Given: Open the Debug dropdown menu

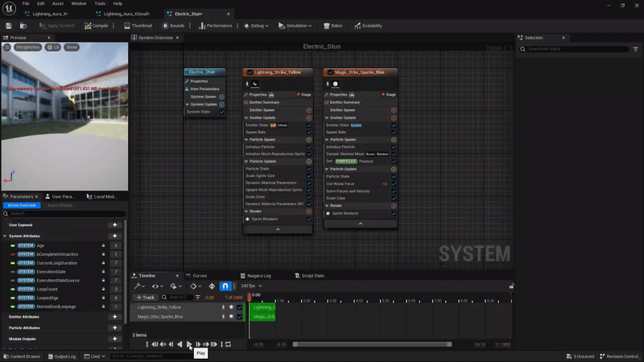Looking at the screenshot, I should click(258, 26).
